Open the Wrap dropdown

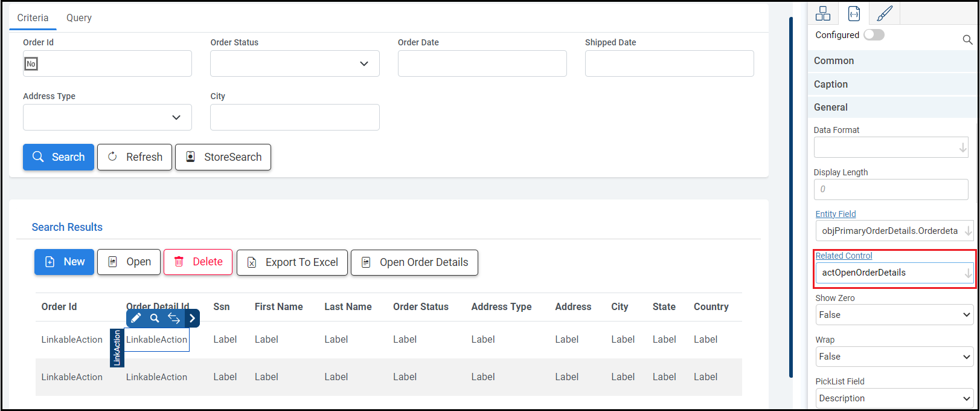coord(894,357)
